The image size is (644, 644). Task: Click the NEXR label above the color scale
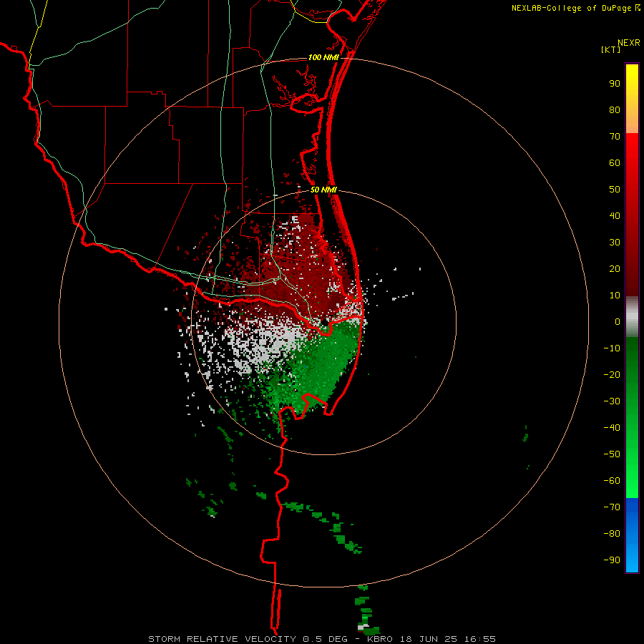(629, 43)
